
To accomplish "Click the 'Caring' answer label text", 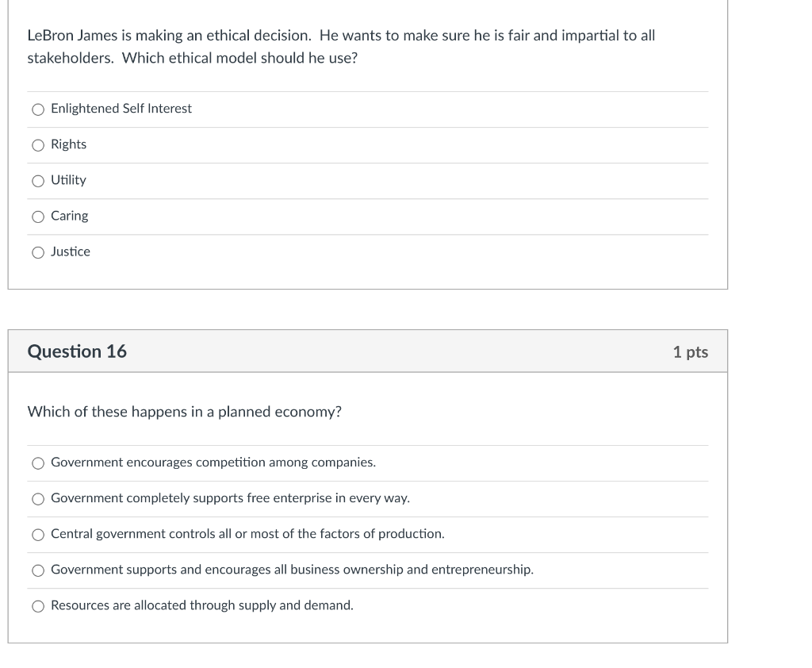I will point(70,216).
